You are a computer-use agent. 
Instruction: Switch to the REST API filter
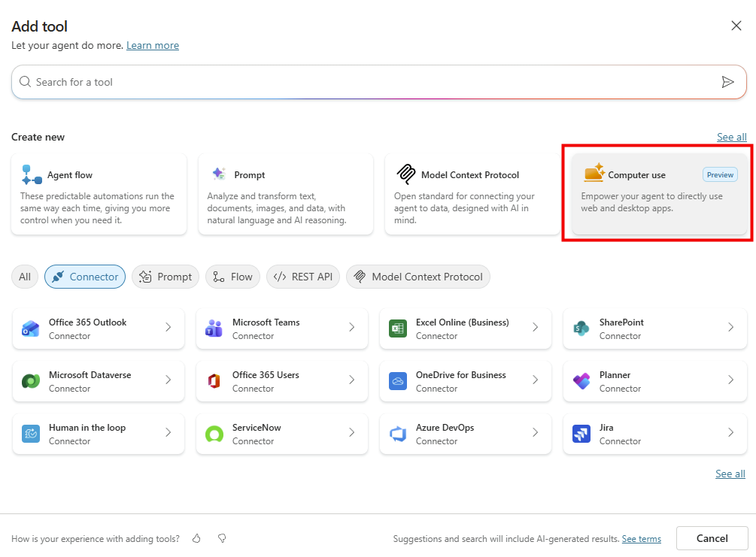coord(303,277)
